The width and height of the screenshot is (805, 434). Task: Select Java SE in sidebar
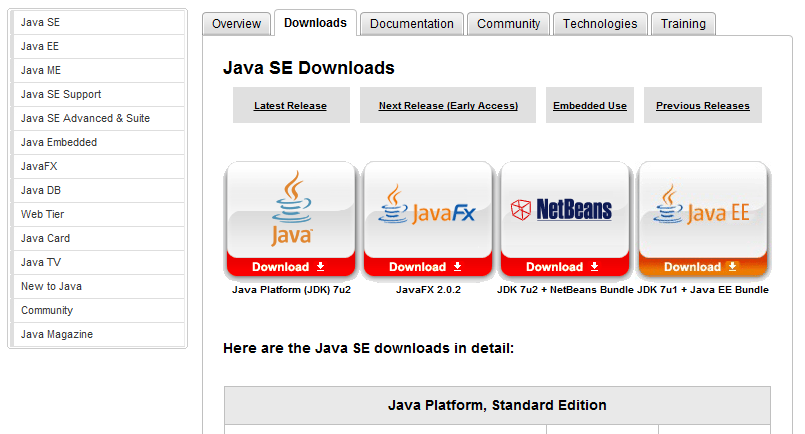point(99,23)
